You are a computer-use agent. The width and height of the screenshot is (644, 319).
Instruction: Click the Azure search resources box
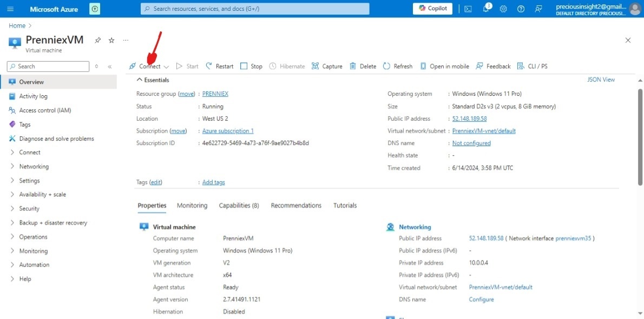pos(255,9)
